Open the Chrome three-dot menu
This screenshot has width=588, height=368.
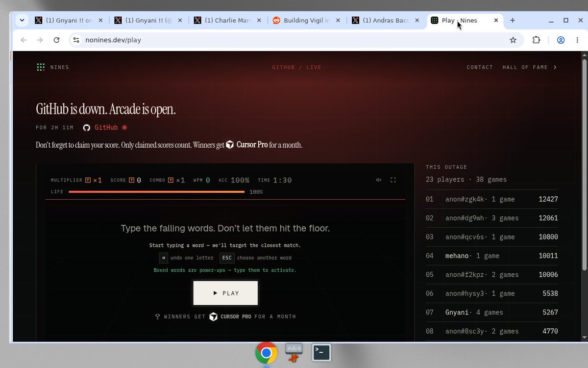tap(578, 40)
